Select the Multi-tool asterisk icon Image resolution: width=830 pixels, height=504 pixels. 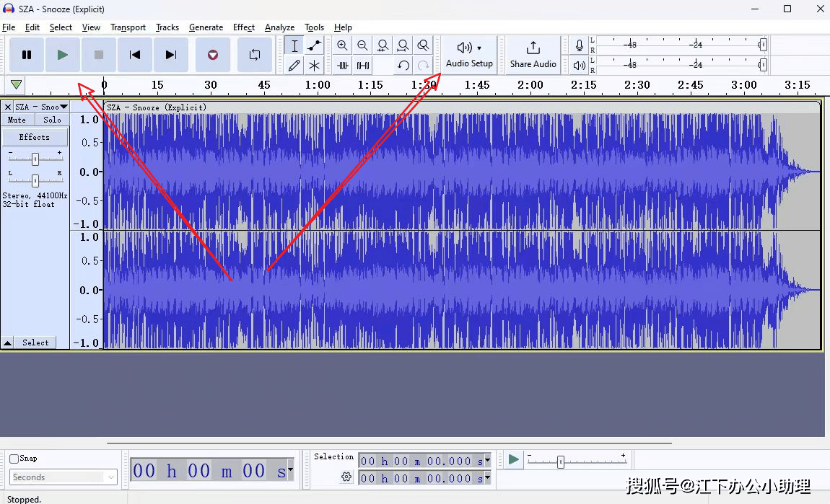coord(315,66)
